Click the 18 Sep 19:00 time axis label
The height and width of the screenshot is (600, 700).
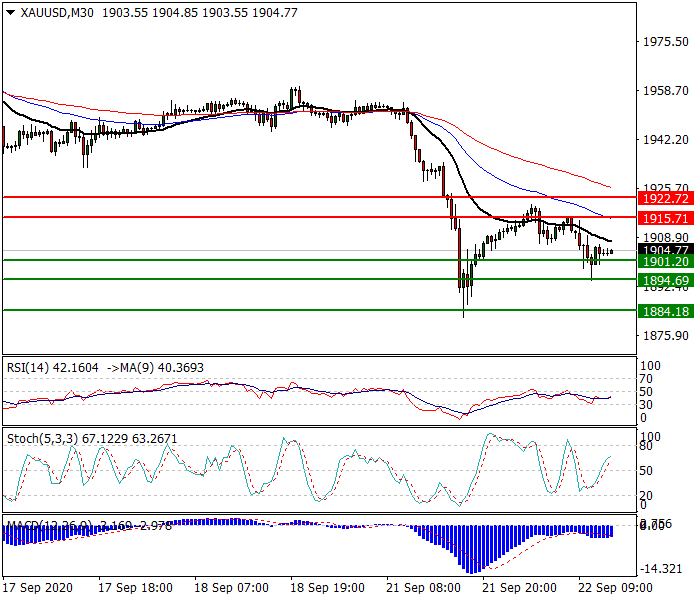[x=327, y=588]
